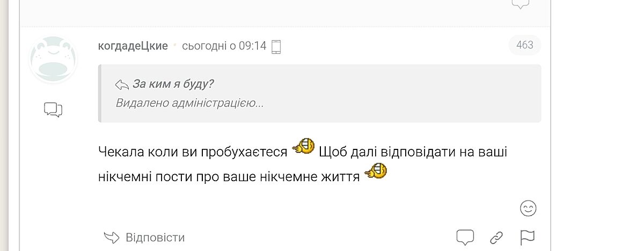Click the chat bubbles icon under the avatar
Viewport: 644px width, 251px height.
(x=53, y=110)
